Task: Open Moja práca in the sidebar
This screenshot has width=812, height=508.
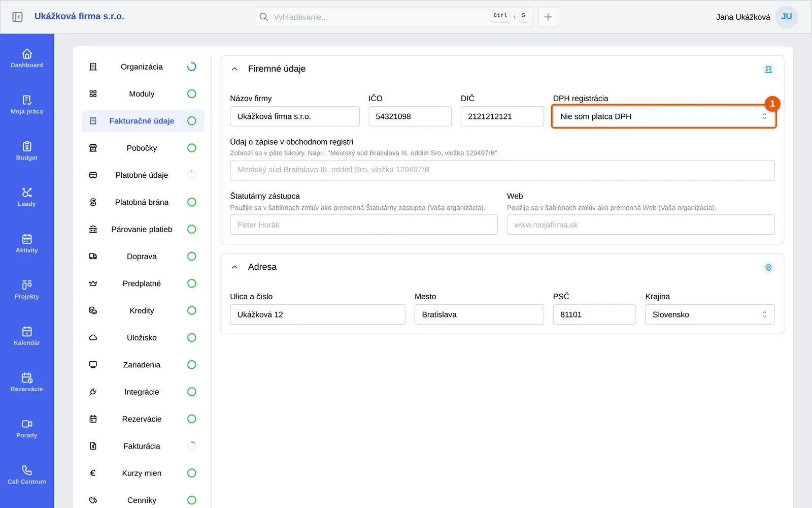Action: pos(27,104)
